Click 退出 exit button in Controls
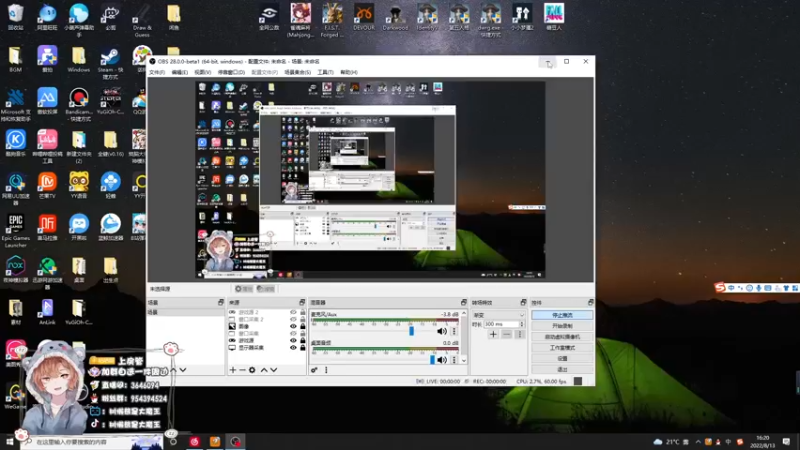The width and height of the screenshot is (800, 450). pyautogui.click(x=562, y=369)
